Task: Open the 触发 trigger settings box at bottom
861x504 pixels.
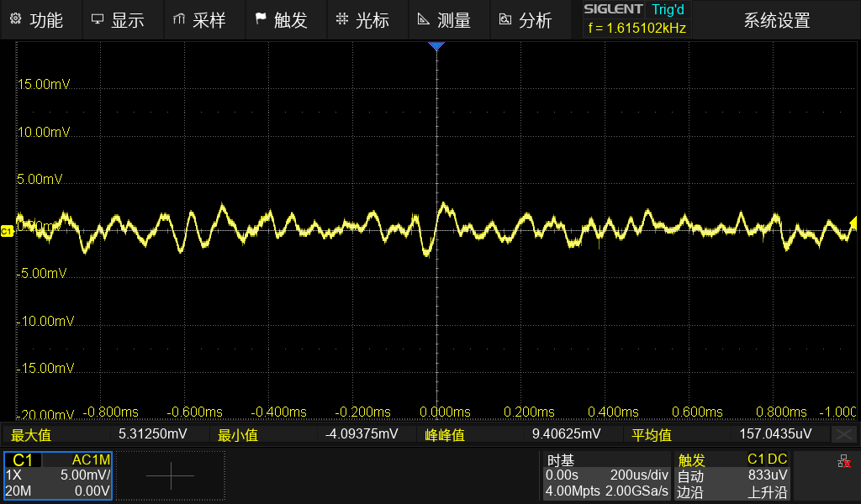Action: point(732,475)
